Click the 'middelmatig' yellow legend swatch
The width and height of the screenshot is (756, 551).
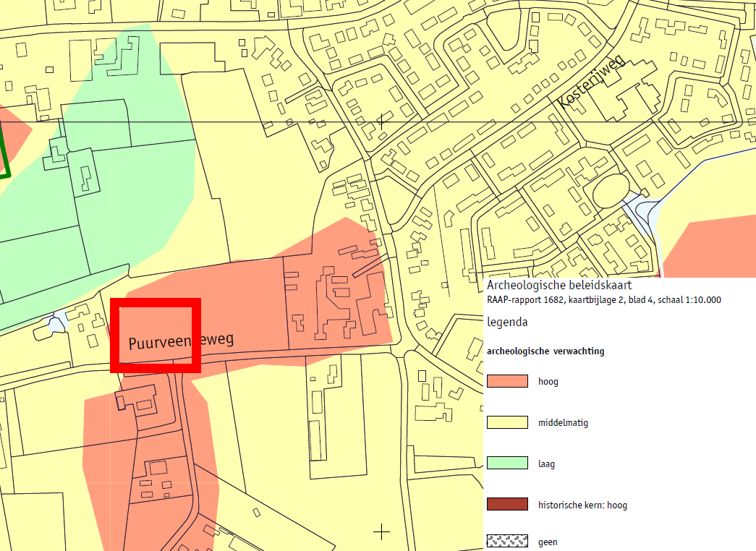507,422
